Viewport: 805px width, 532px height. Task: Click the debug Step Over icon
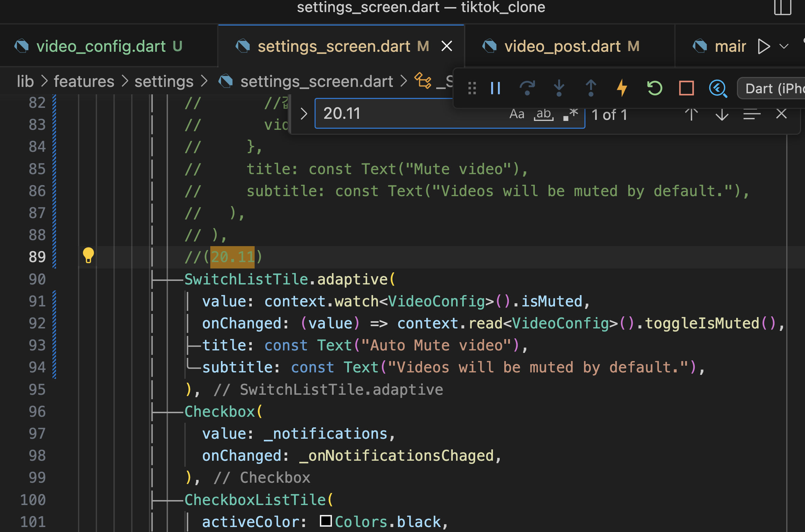[x=527, y=88]
